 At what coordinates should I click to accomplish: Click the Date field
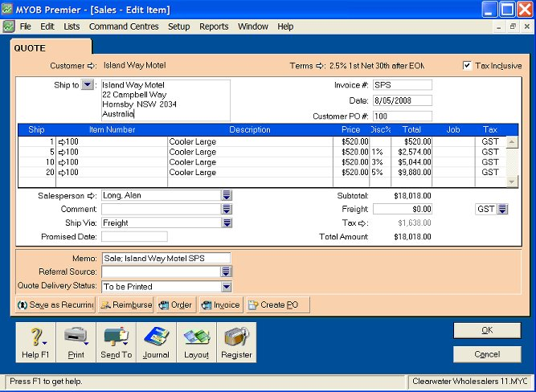[x=403, y=100]
